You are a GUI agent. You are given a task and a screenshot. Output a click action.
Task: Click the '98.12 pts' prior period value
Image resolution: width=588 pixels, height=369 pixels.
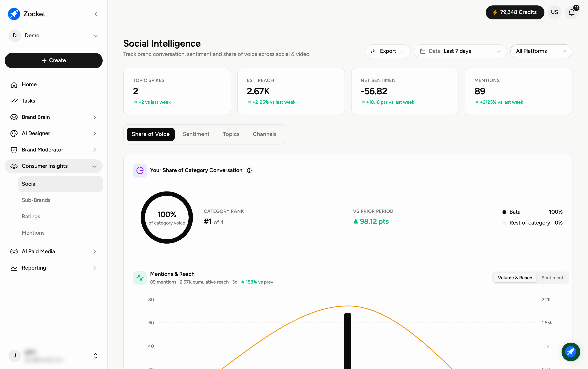pyautogui.click(x=371, y=221)
